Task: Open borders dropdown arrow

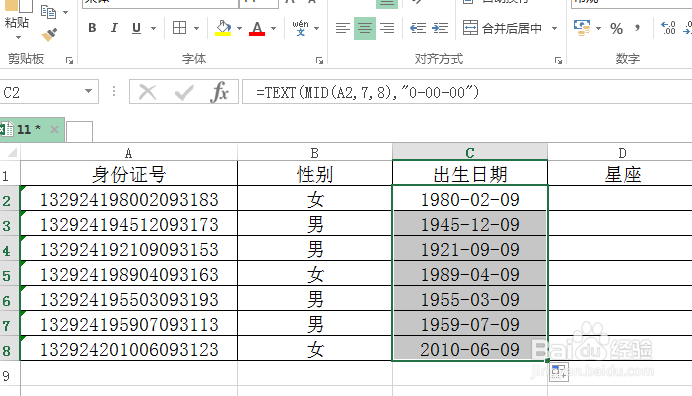Action: coord(196,28)
